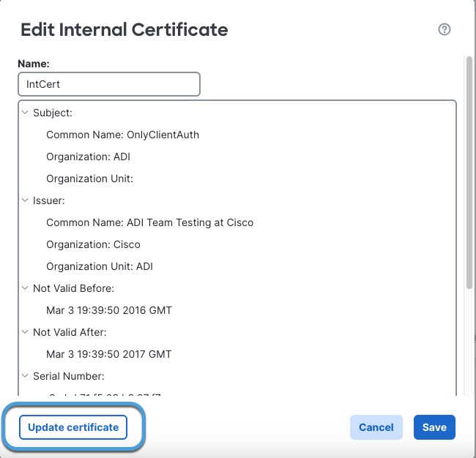
Task: Select the Organization: ADI entry
Action: coord(88,157)
